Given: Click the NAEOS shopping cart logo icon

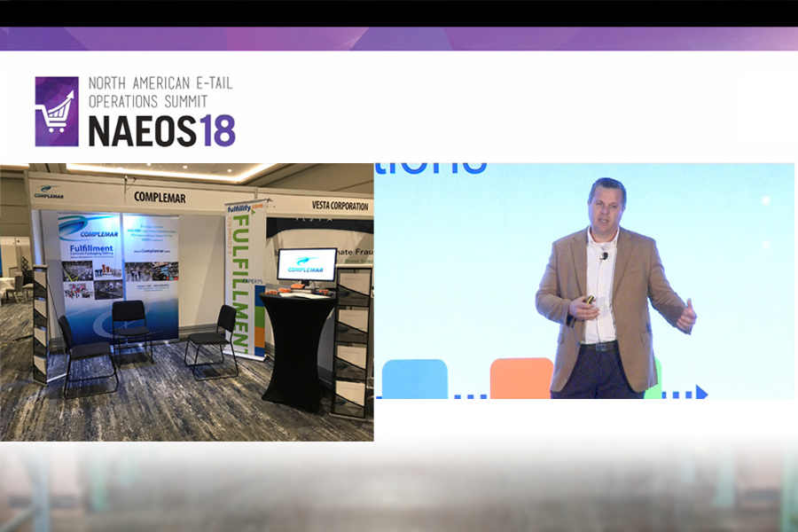Looking at the screenshot, I should pos(57,112).
